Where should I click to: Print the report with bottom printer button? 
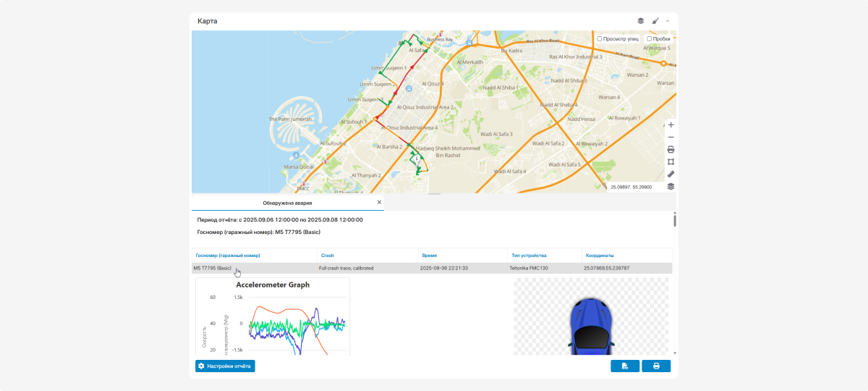[656, 366]
